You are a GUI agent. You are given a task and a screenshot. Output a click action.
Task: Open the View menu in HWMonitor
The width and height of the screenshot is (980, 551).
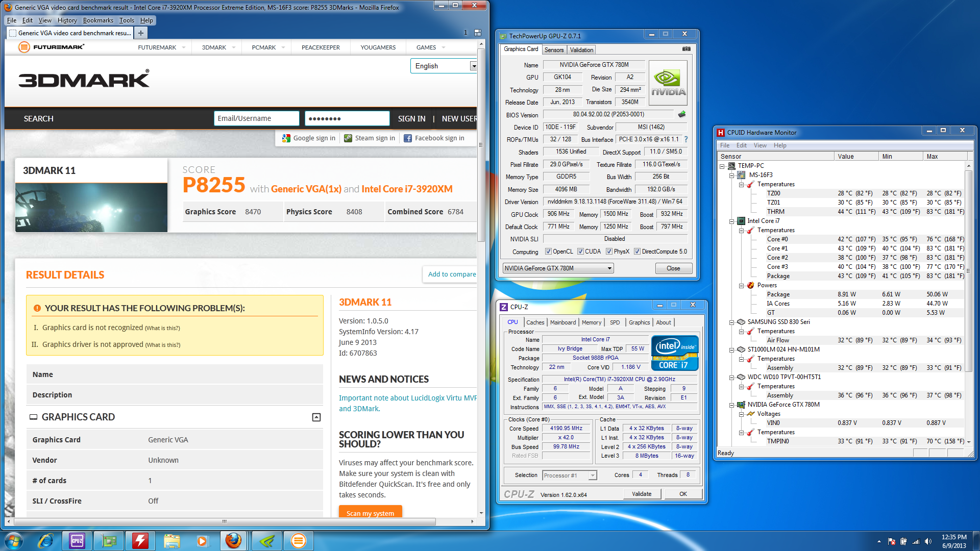pyautogui.click(x=760, y=145)
